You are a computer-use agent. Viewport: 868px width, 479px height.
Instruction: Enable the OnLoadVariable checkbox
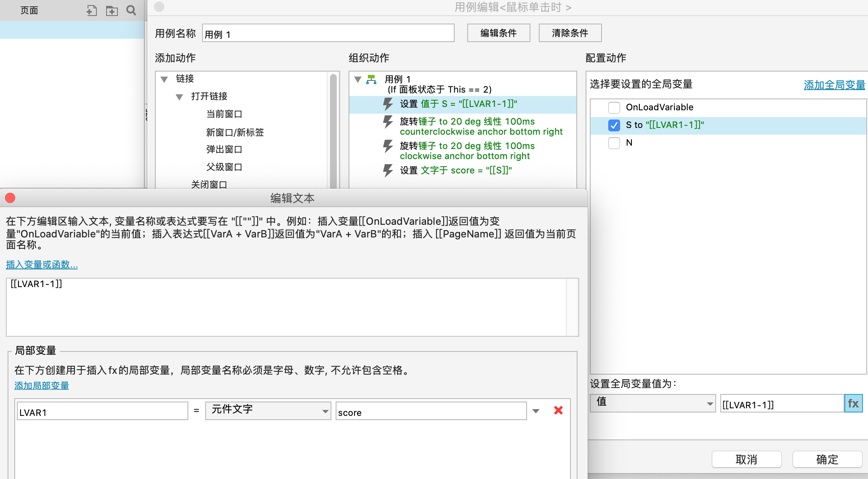(614, 107)
